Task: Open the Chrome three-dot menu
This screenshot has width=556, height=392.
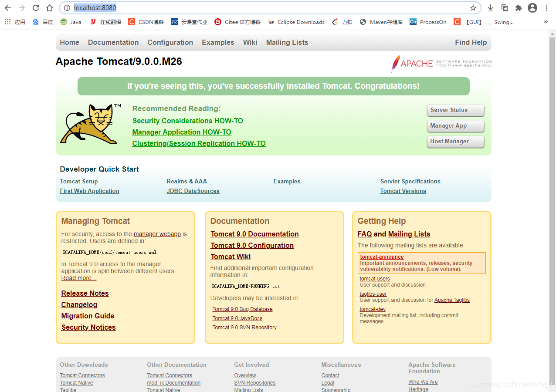Action: 546,8
